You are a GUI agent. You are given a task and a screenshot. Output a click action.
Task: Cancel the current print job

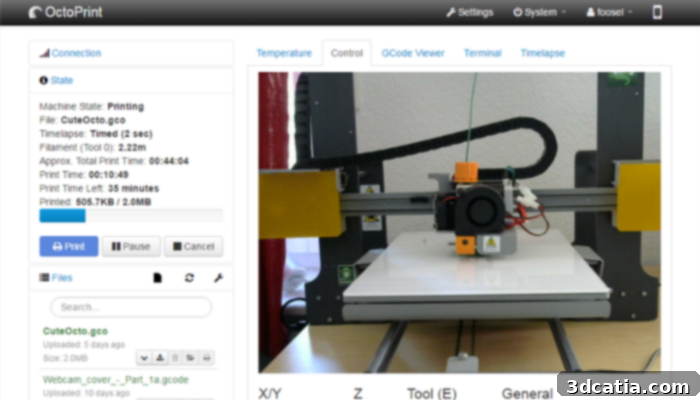(x=193, y=246)
